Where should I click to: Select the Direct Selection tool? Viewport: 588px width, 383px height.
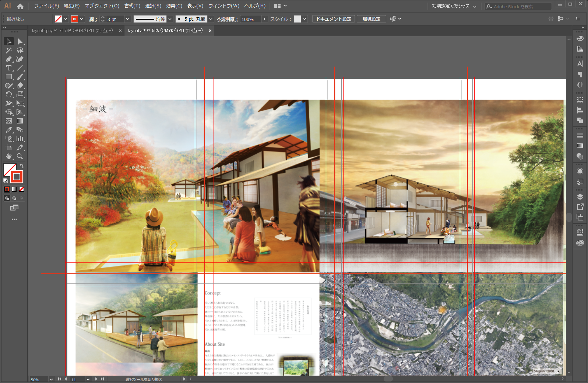(20, 42)
